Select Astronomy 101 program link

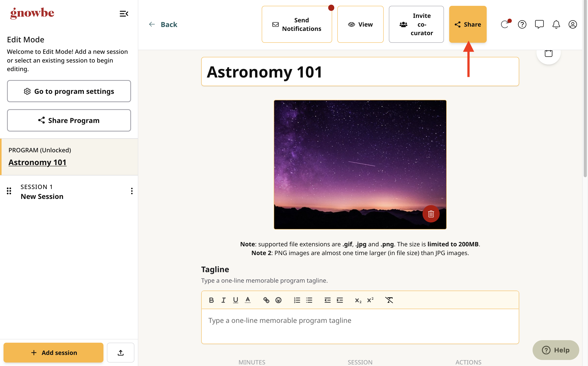point(37,162)
